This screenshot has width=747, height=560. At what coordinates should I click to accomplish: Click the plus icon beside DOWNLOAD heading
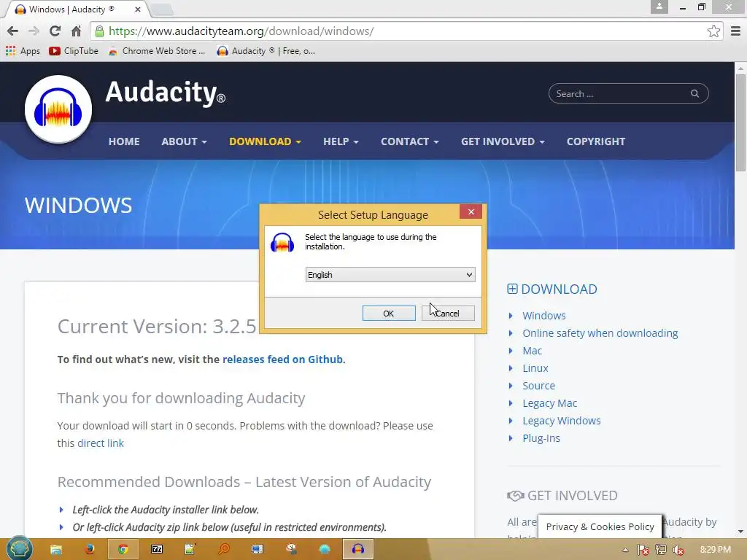[512, 289]
